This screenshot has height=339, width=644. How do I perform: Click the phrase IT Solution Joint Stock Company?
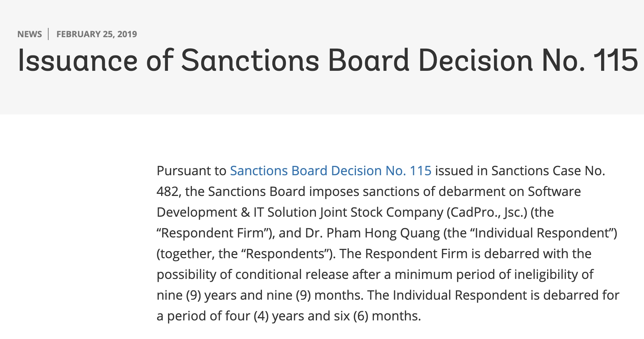click(348, 212)
